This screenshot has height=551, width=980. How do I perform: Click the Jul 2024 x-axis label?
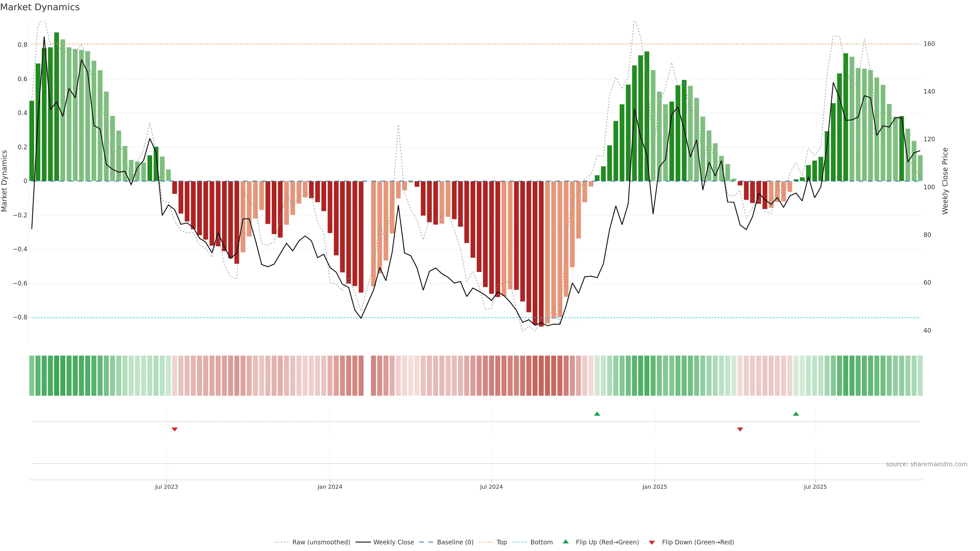[491, 487]
